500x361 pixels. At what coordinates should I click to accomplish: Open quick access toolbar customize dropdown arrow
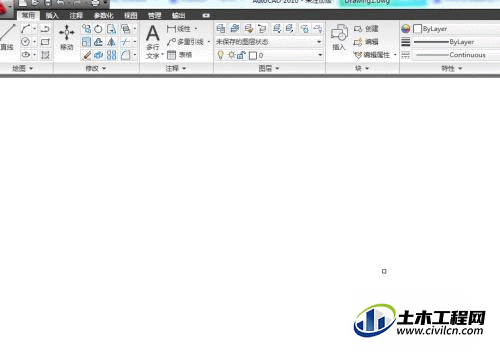tap(105, 3)
